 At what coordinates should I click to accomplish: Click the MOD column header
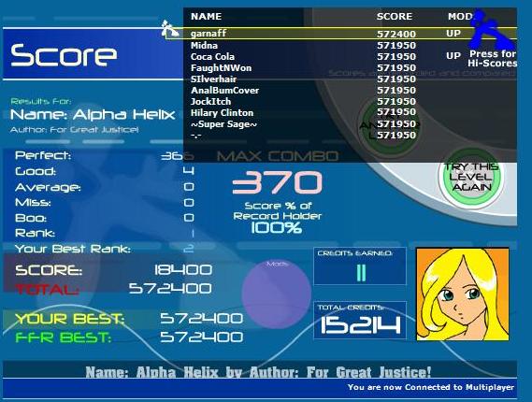pos(460,16)
